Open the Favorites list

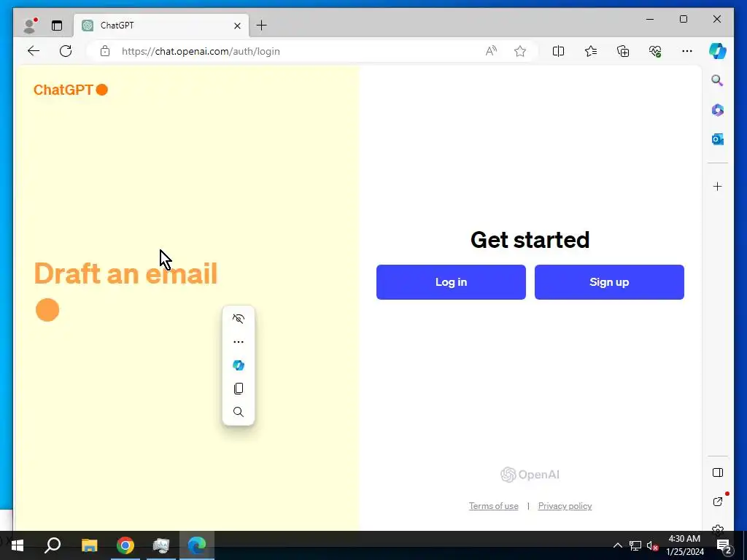(591, 51)
